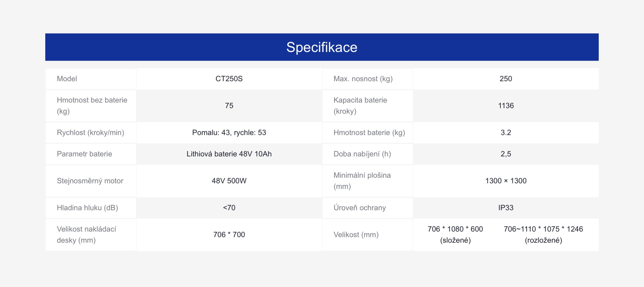The height and width of the screenshot is (287, 644).
Task: Click Lithiová baterie 48V 10Ah value
Action: [229, 154]
